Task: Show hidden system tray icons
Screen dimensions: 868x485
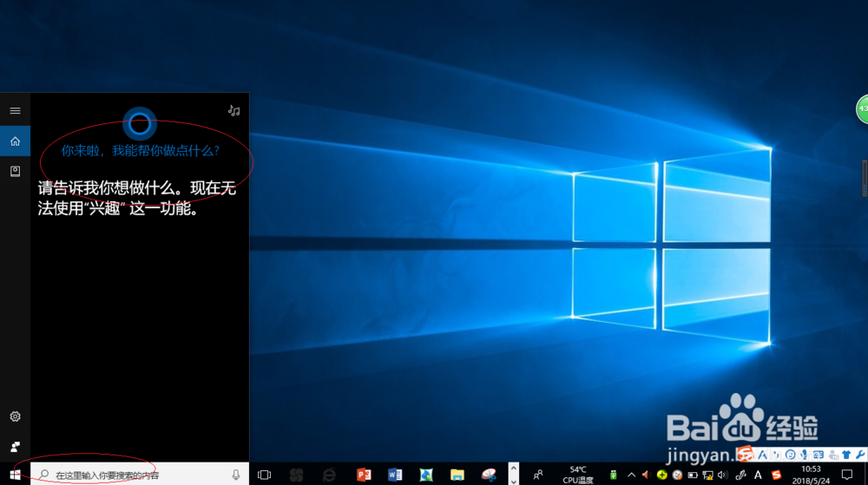Action: (631, 475)
